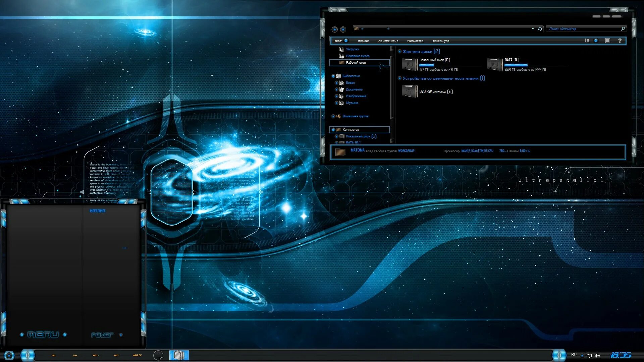Image resolution: width=644 pixels, height=362 pixels.
Task: Click the Недавние места icon in sidebar
Action: (x=341, y=56)
